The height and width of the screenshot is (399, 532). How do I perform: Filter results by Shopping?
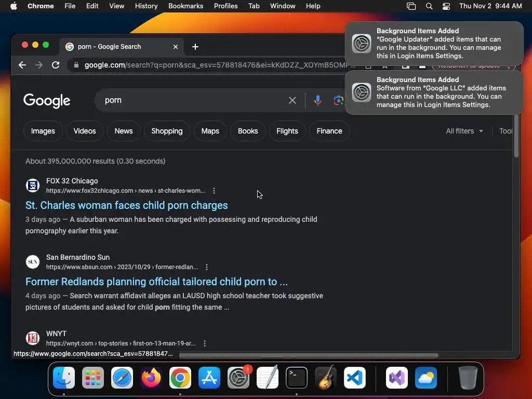(167, 131)
